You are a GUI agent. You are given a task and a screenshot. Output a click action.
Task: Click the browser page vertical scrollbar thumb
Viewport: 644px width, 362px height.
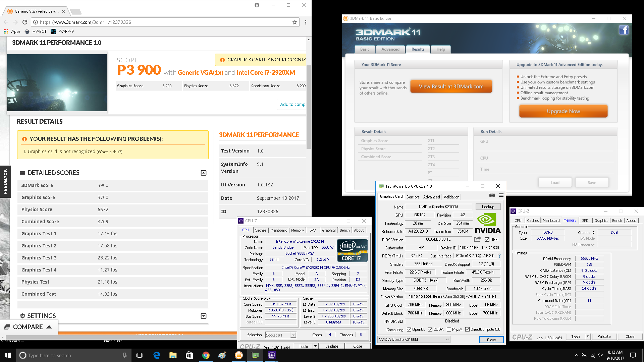tap(309, 107)
